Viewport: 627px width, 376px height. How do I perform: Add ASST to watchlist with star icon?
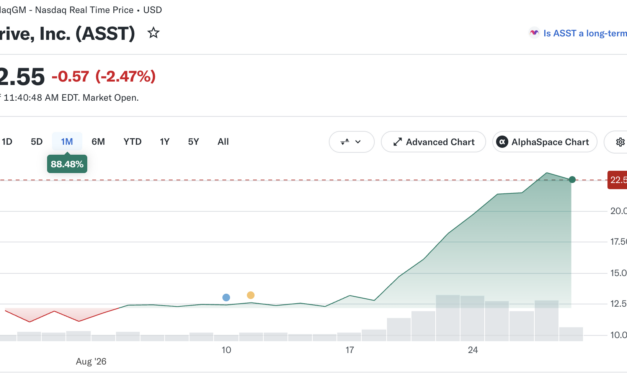pos(153,33)
